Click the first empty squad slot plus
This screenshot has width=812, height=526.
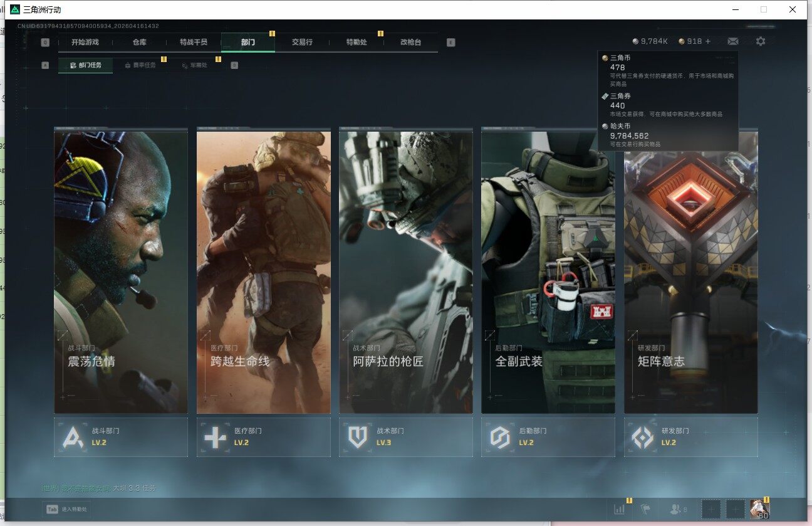click(x=711, y=509)
